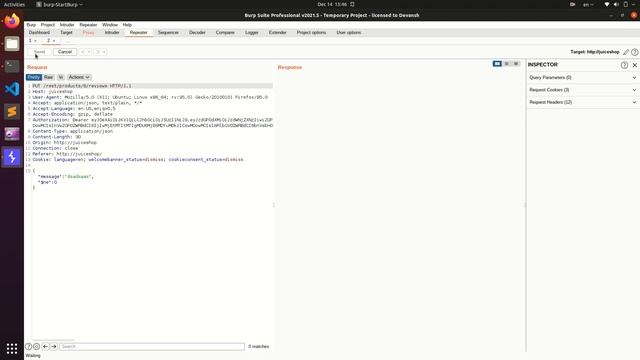Click Activities in the top bar
Image resolution: width=640 pixels, height=360 pixels.
point(14,4)
